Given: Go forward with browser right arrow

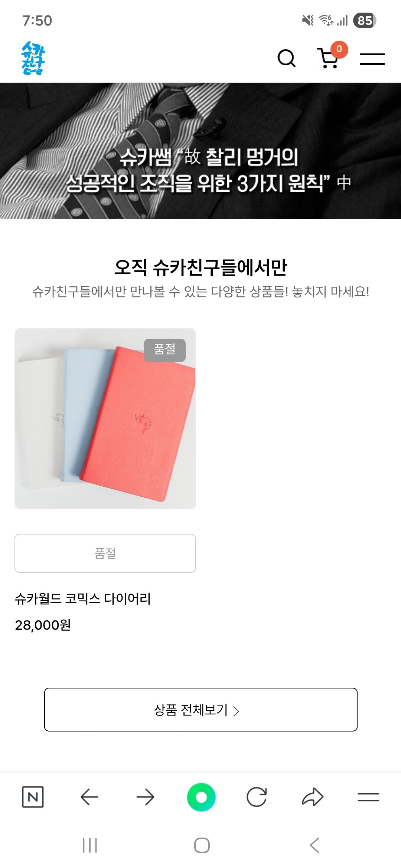Looking at the screenshot, I should [x=145, y=797].
